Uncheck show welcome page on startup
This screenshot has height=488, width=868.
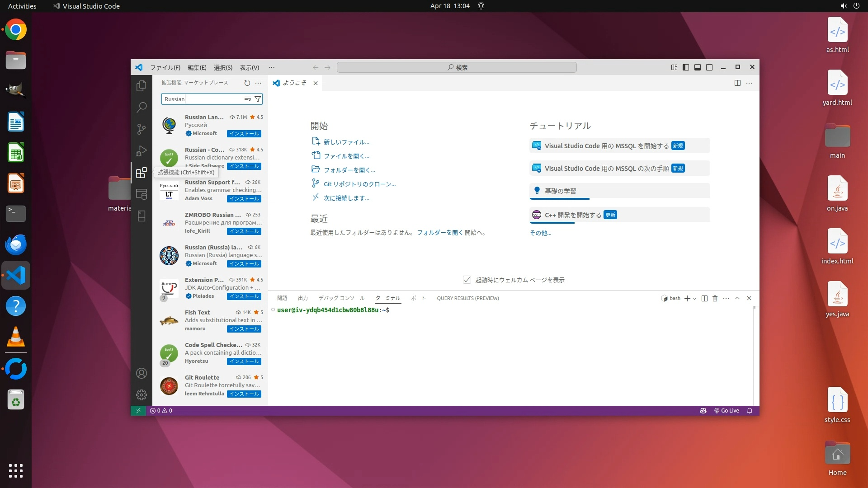(467, 280)
